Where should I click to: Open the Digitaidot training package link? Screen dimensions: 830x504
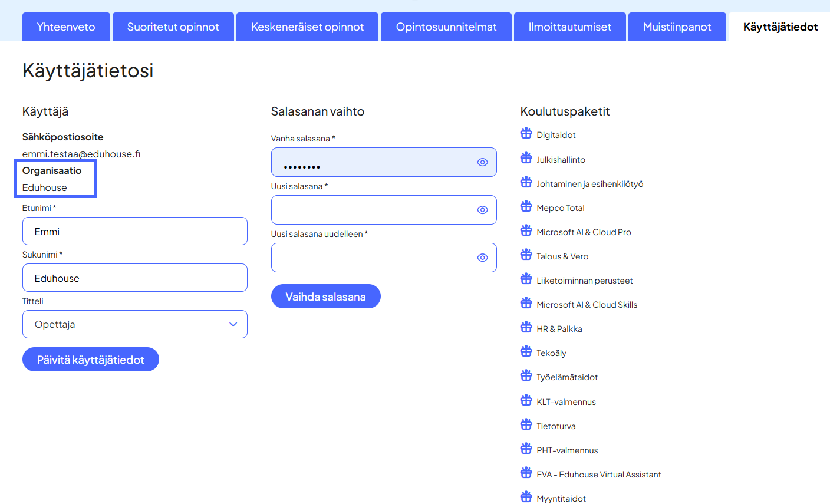556,135
